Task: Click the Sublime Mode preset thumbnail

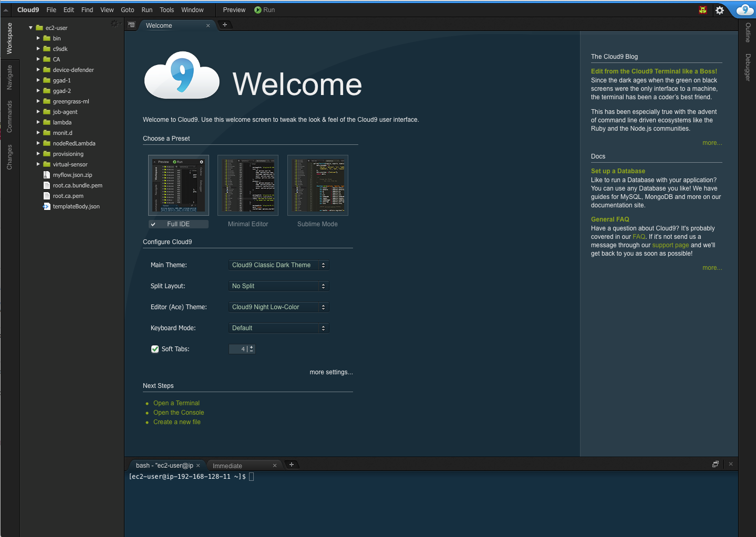Action: [318, 185]
